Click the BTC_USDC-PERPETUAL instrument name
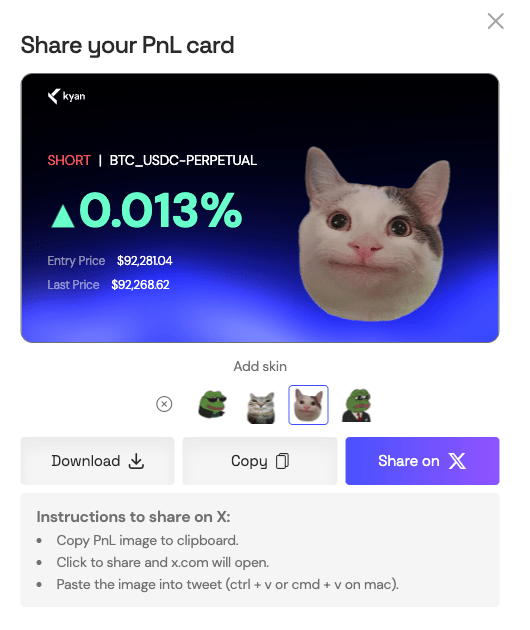Screen dimensions: 530x630 click(183, 160)
